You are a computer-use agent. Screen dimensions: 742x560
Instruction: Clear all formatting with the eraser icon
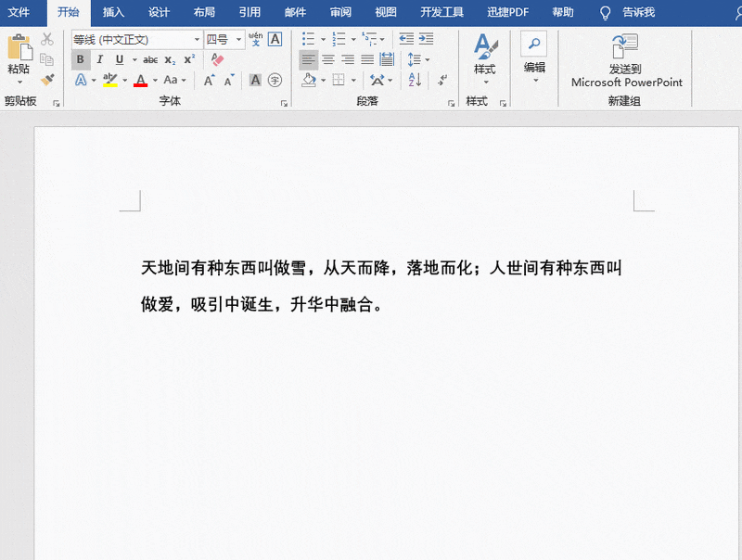point(217,59)
